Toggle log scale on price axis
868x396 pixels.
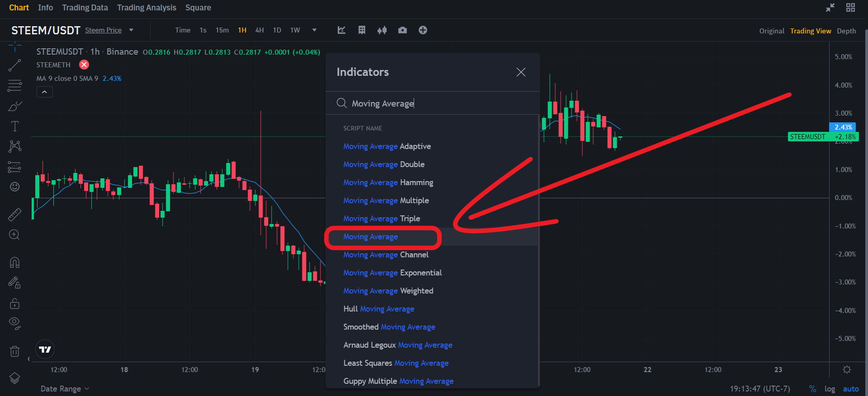point(830,389)
